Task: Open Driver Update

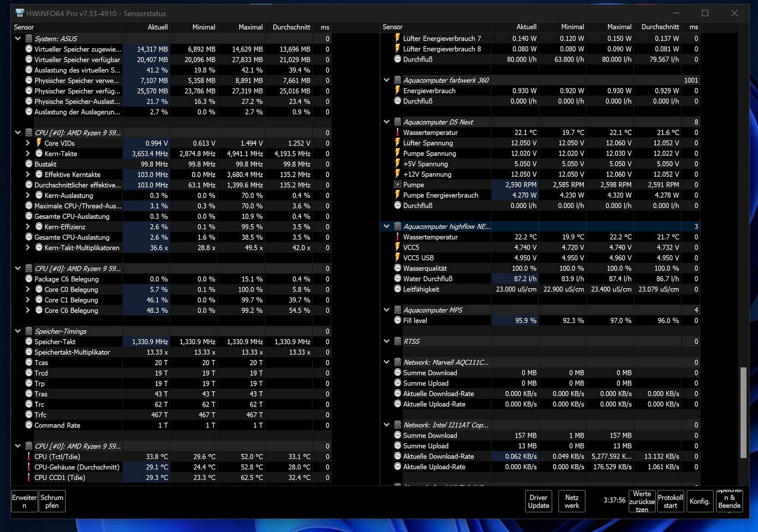Action: pyautogui.click(x=539, y=501)
